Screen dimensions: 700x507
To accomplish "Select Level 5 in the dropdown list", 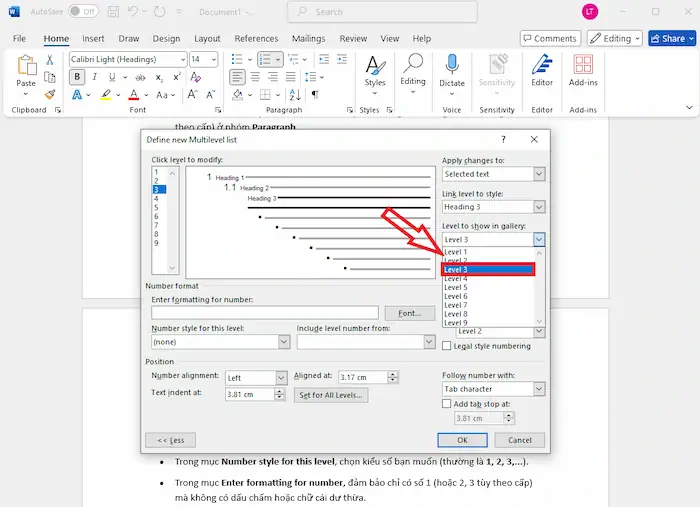I will (456, 287).
